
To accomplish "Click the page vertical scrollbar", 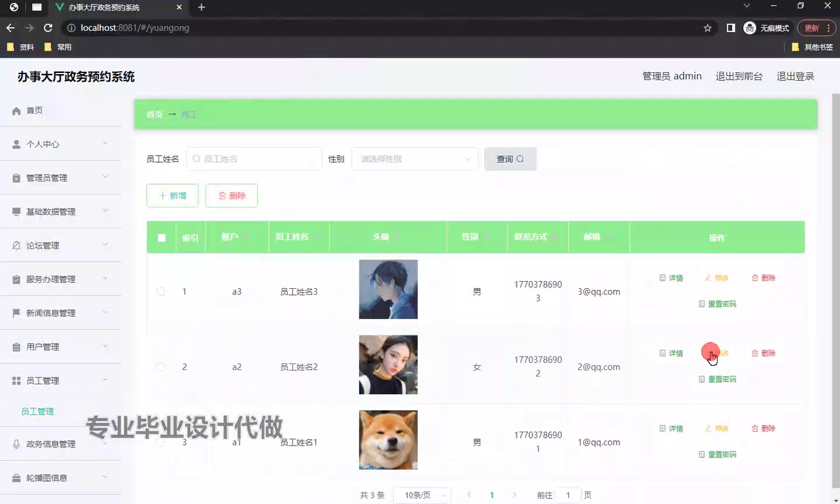I will 835,290.
